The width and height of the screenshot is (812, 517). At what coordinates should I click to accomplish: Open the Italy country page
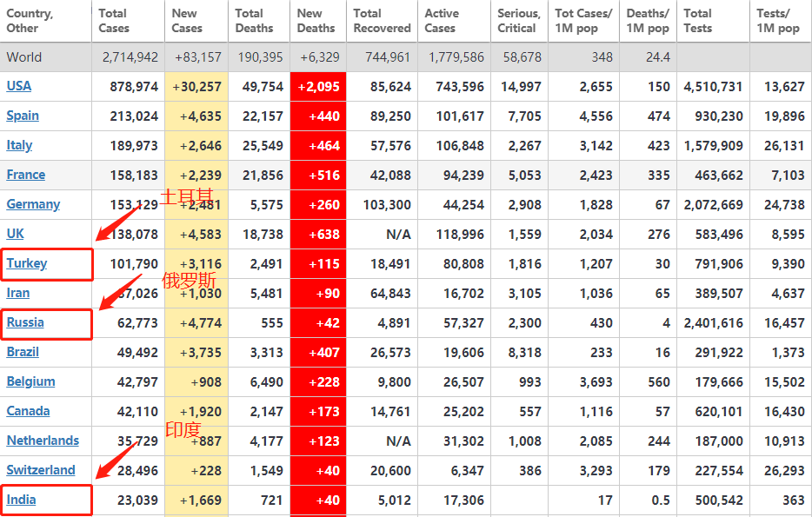[19, 145]
